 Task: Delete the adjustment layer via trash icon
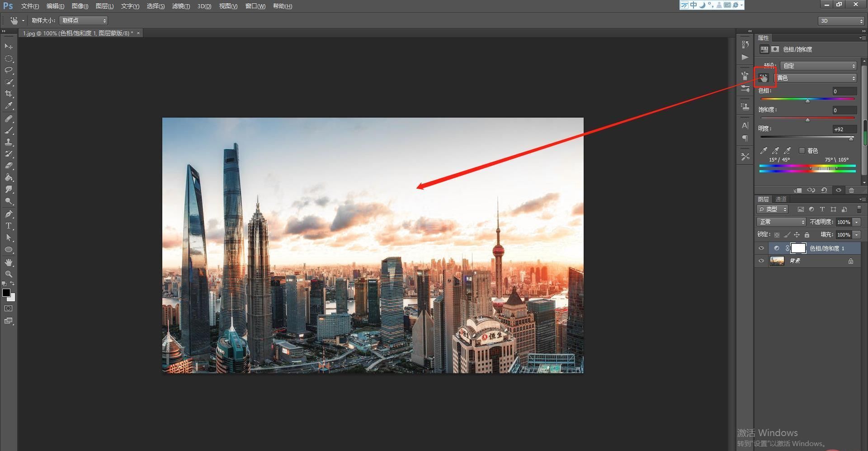coord(851,190)
